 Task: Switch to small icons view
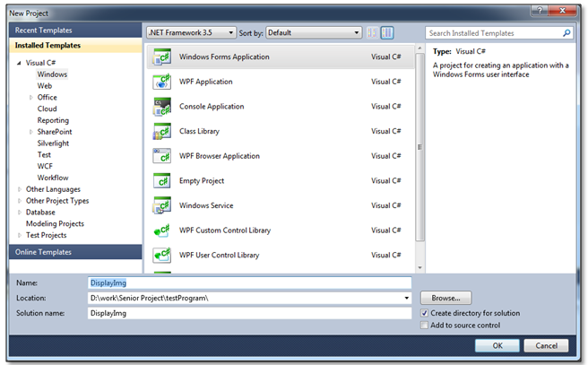(x=373, y=32)
